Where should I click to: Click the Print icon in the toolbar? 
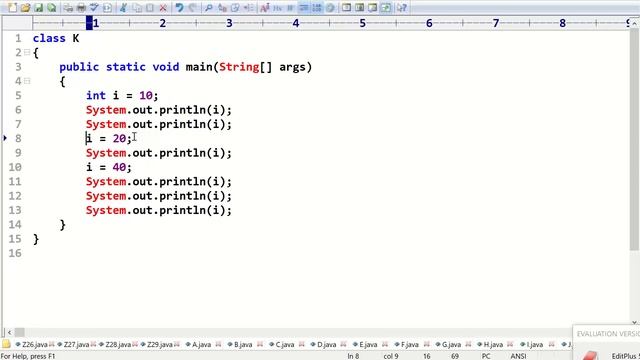click(81, 7)
